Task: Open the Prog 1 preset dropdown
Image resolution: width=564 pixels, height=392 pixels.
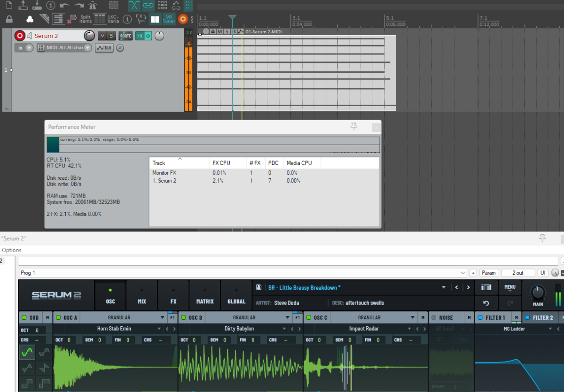Action: (243, 273)
